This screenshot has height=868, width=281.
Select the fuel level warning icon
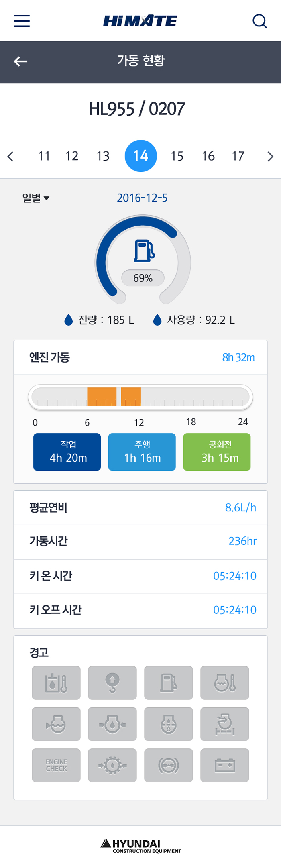[169, 683]
